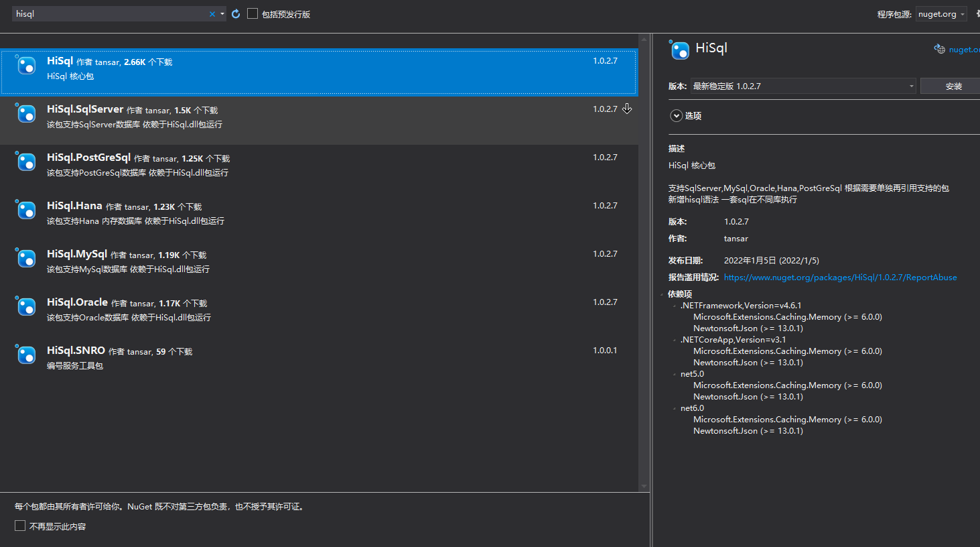Expand the 选项 options section
Image resolution: width=980 pixels, height=547 pixels.
click(x=677, y=116)
